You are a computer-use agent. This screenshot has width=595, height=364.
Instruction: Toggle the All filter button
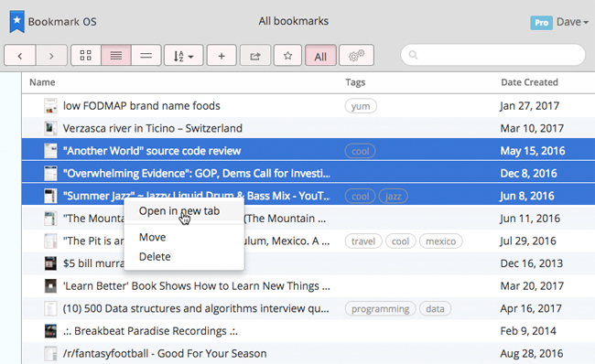pyautogui.click(x=320, y=56)
